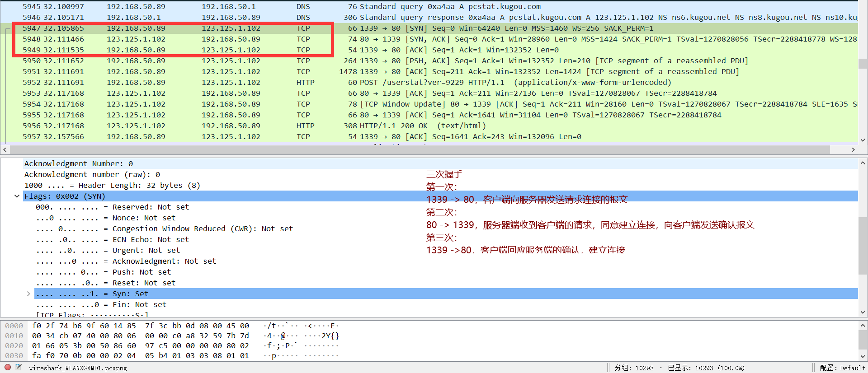Image resolution: width=868 pixels, height=373 pixels.
Task: Collapse the Flags: 0x002 (SYN) tree
Action: tap(17, 196)
